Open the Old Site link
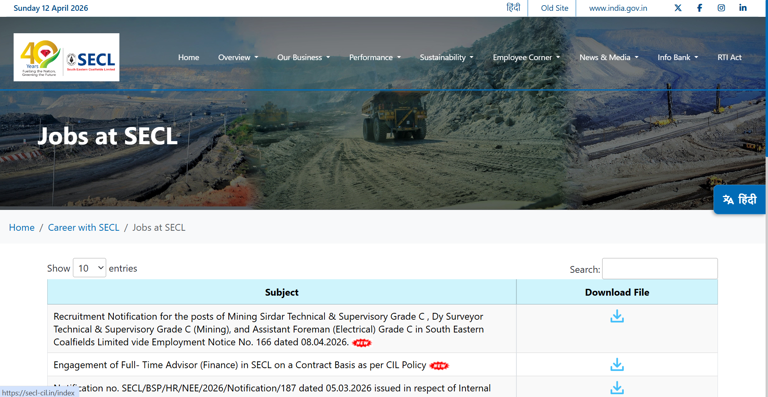The height and width of the screenshot is (397, 768). (554, 8)
